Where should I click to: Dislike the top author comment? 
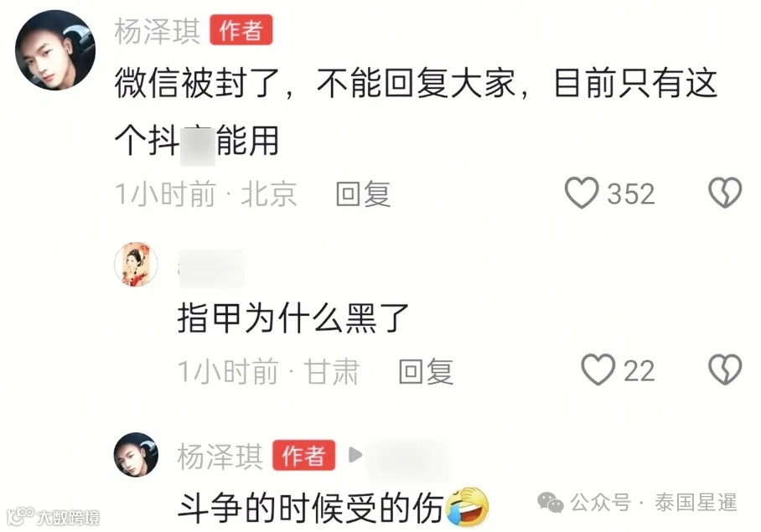point(725,193)
